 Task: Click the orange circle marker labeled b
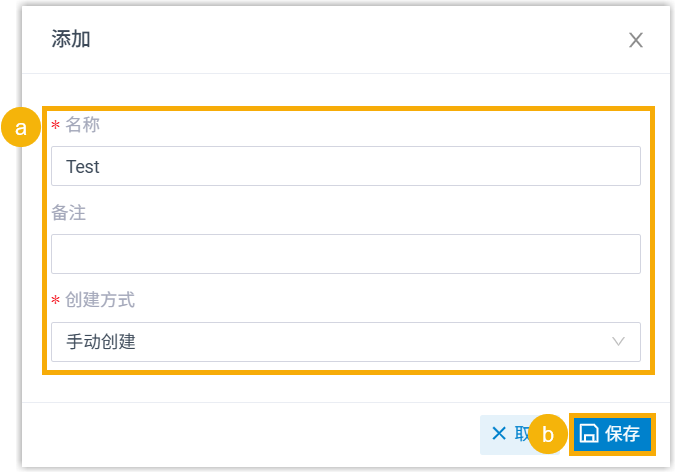pyautogui.click(x=548, y=435)
